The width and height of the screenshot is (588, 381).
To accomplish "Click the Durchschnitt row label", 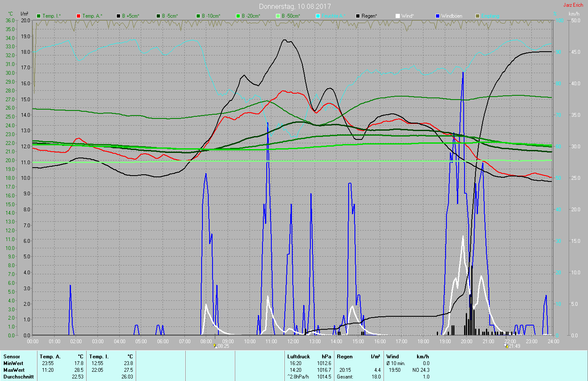I will [18, 377].
